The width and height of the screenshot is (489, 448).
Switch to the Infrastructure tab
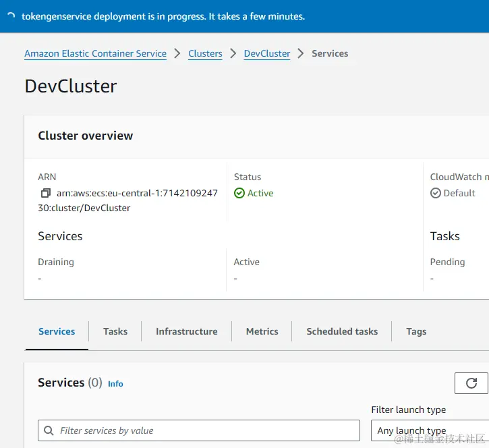(186, 331)
